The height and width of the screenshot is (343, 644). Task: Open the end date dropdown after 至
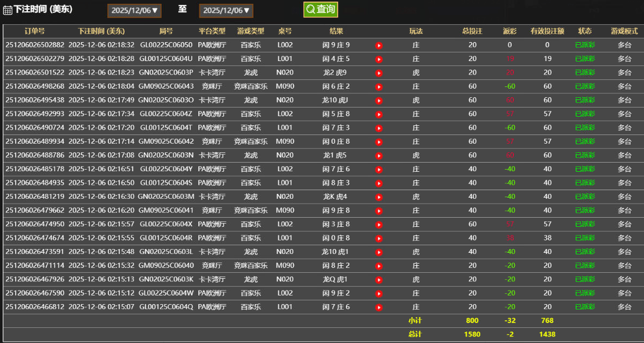click(226, 11)
